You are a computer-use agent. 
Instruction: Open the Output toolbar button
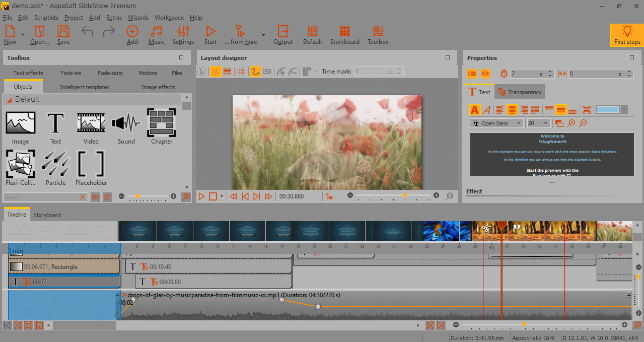click(x=283, y=35)
